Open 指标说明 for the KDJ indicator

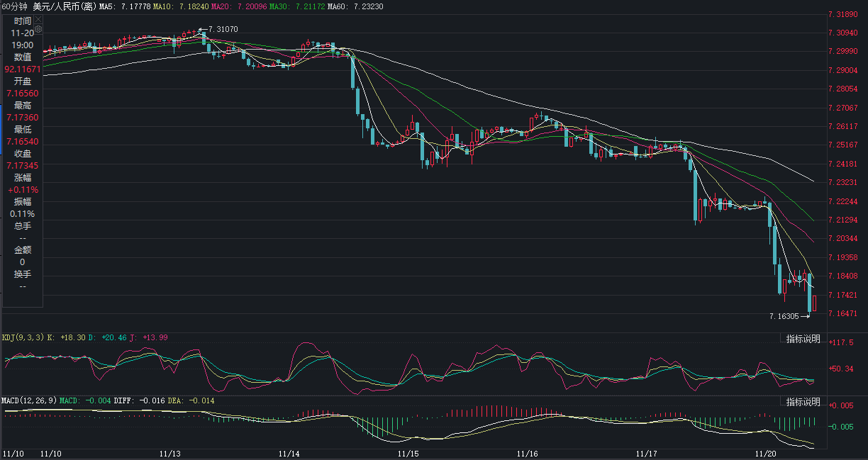803,339
